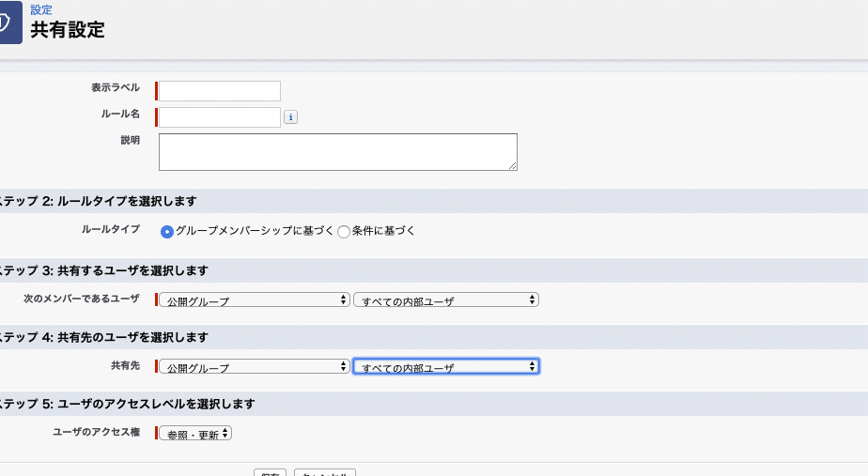
Task: Click the ステップ 4 共有先のユーザ section header
Action: coord(103,337)
